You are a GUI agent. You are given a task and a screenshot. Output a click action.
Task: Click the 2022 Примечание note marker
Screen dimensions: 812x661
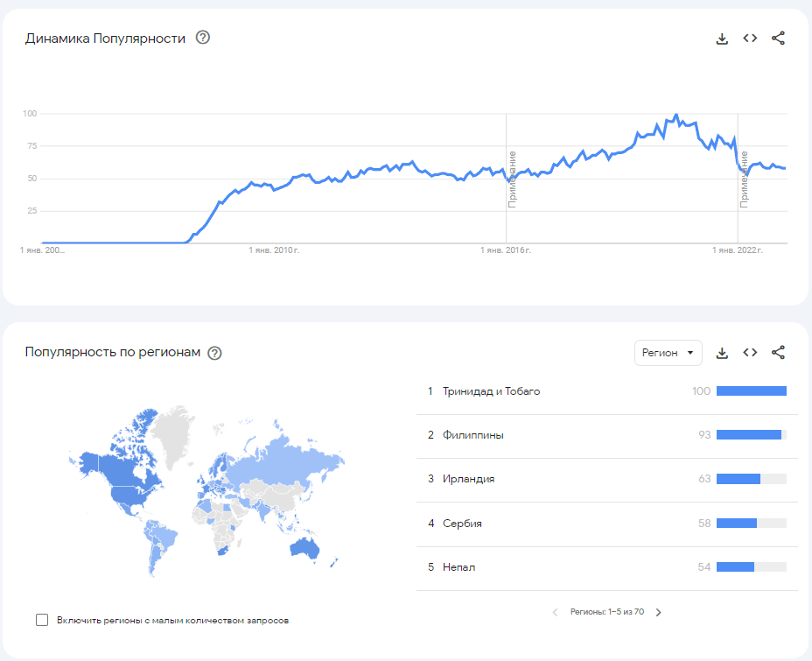tap(745, 178)
